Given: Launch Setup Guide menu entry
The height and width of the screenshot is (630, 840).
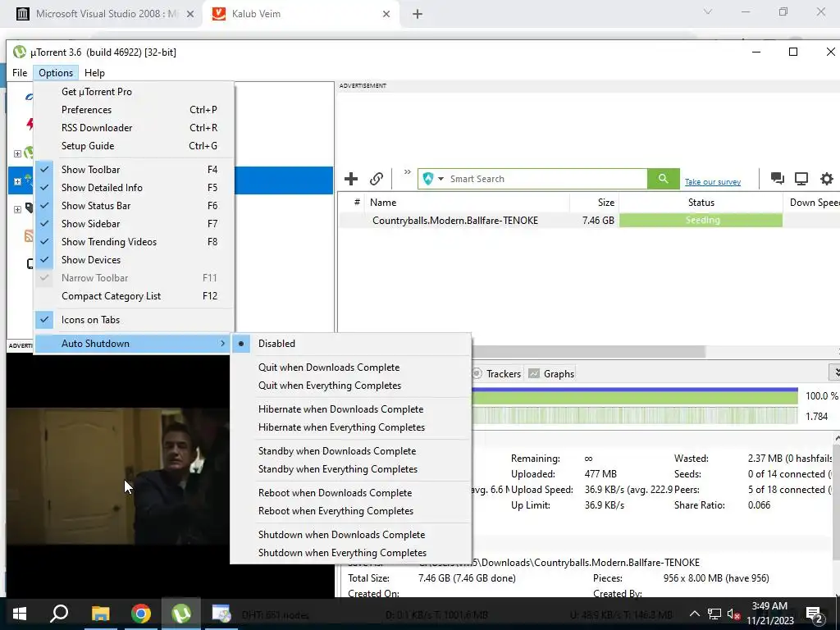Looking at the screenshot, I should [x=135, y=146].
